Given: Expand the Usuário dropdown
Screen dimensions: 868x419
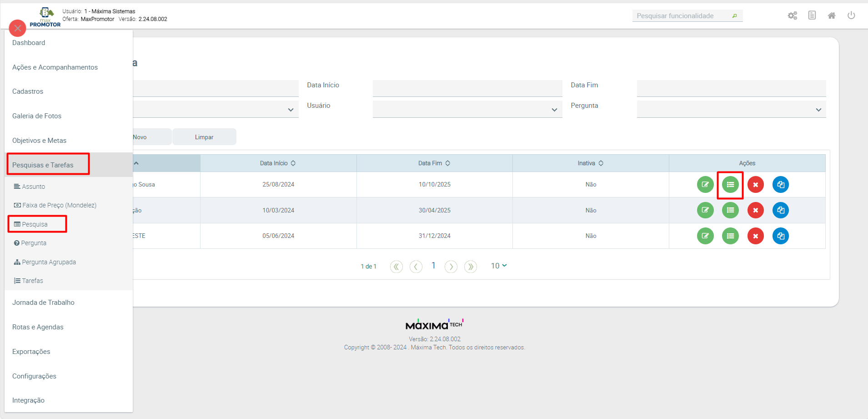Looking at the screenshot, I should (467, 110).
